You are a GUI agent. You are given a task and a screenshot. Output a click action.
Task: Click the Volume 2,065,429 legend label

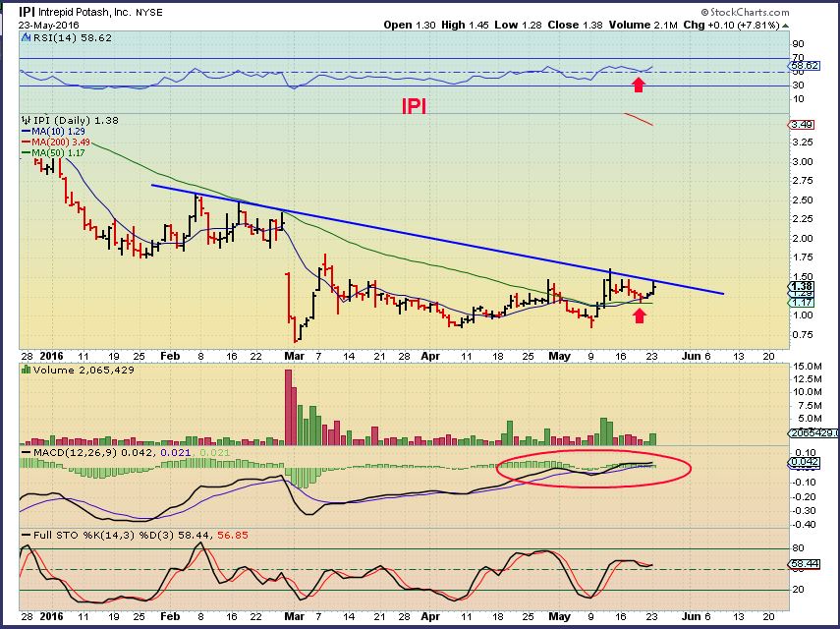click(84, 371)
